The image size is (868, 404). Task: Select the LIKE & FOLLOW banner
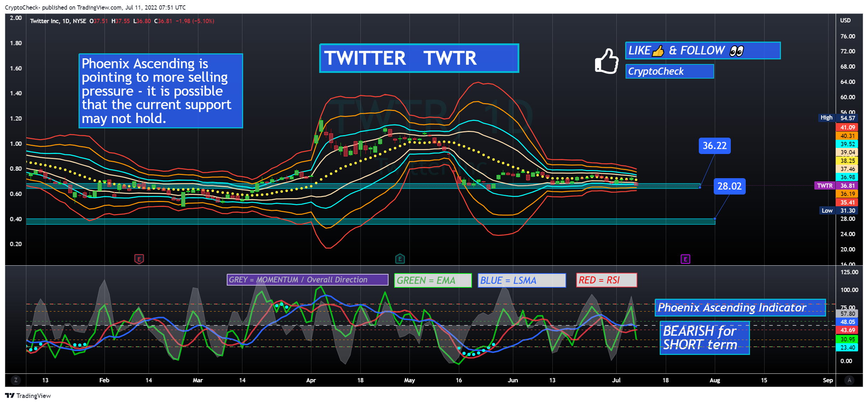point(703,51)
